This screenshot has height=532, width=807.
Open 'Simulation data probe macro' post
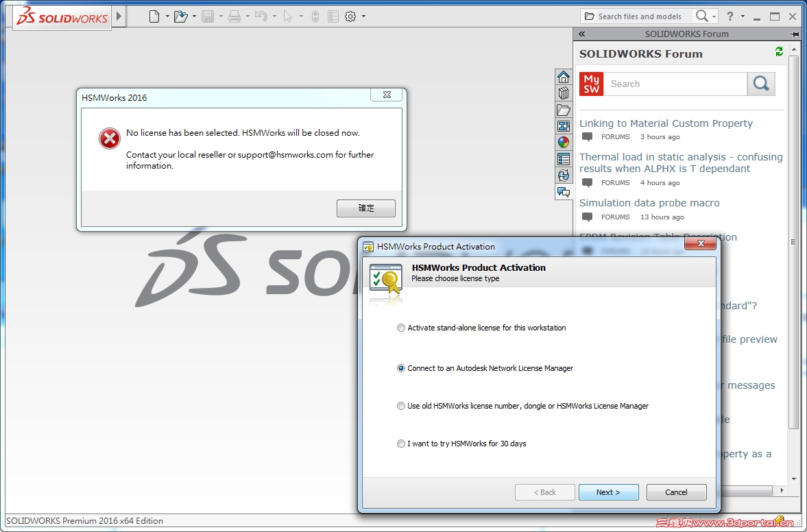click(649, 203)
